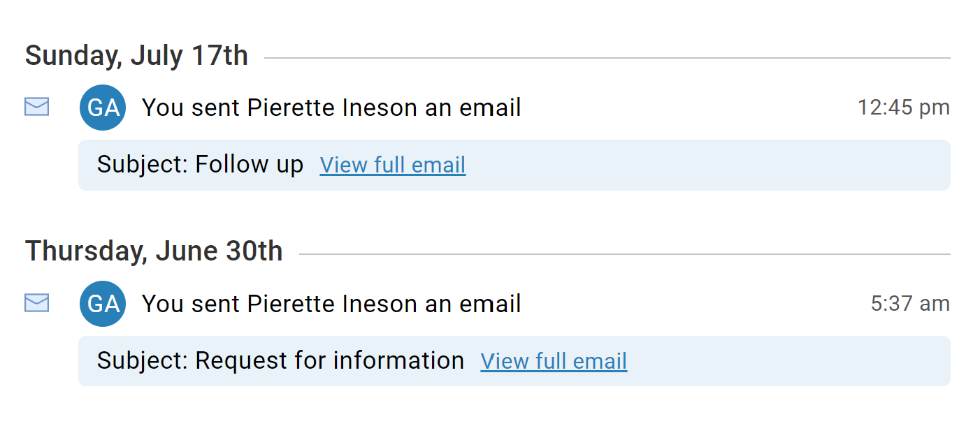Click the 12:45 pm timestamp
The width and height of the screenshot is (980, 426).
click(904, 108)
